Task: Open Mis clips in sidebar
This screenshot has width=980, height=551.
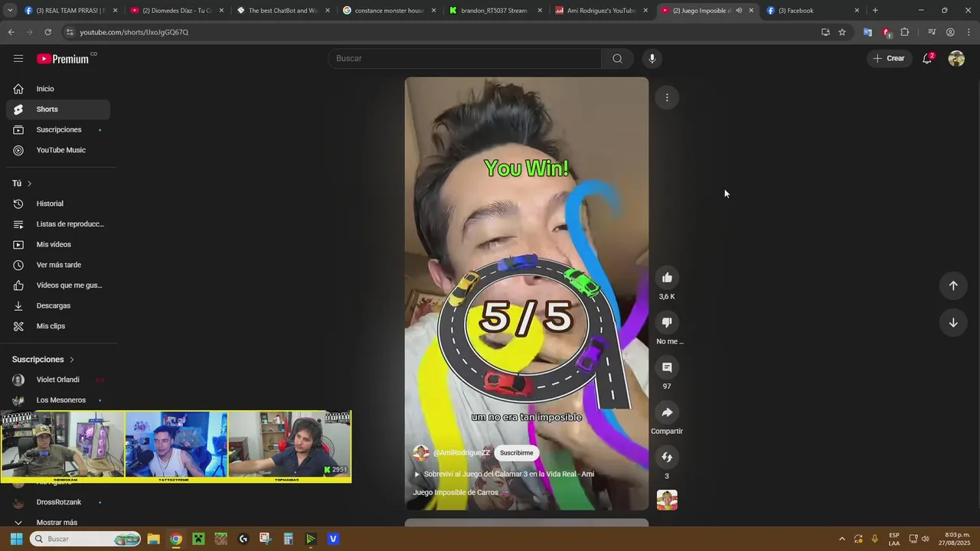Action: [58, 326]
